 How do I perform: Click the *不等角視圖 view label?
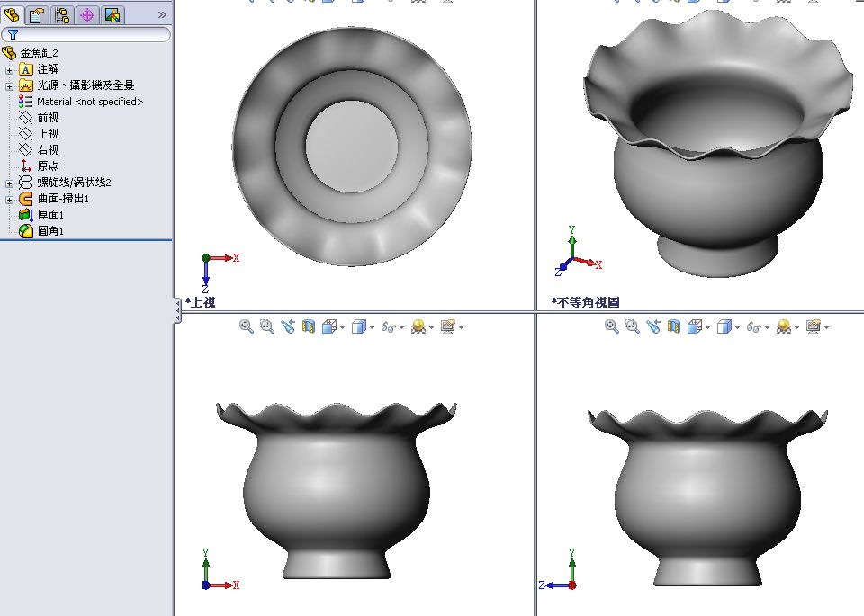coord(585,302)
